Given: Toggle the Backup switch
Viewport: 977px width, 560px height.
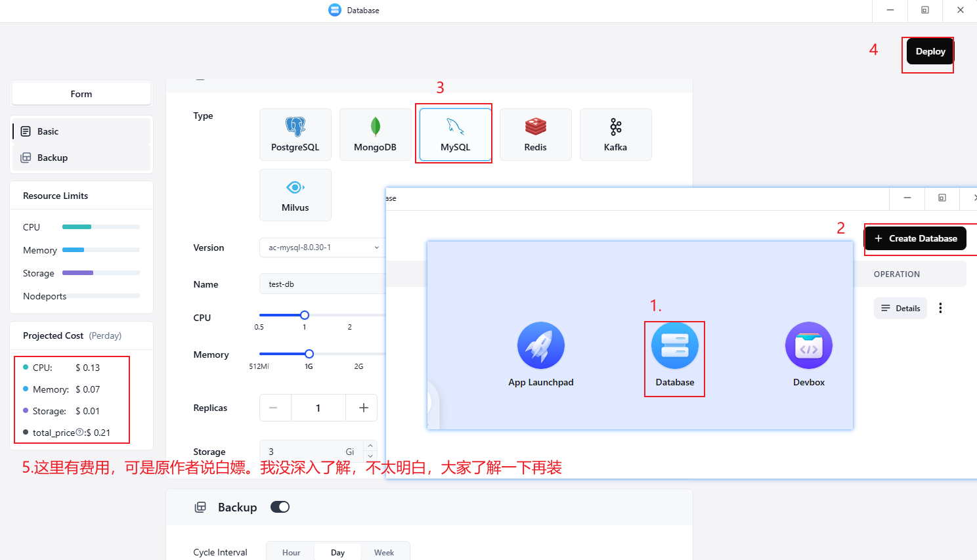Looking at the screenshot, I should (x=280, y=507).
